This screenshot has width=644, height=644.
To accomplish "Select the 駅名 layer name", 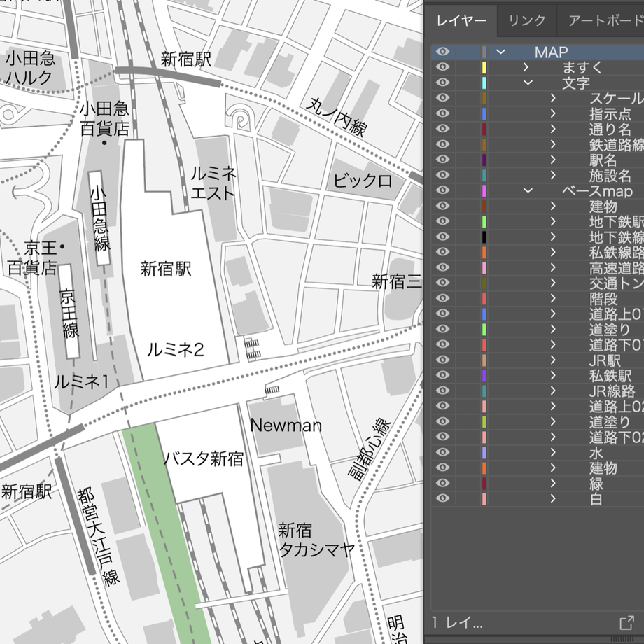I will pos(603,160).
